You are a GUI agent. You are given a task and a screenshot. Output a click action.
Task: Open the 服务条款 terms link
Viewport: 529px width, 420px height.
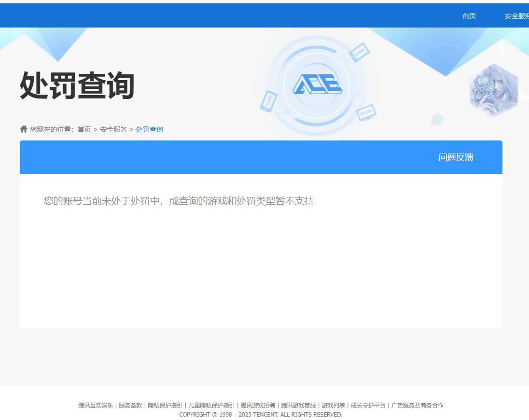129,406
